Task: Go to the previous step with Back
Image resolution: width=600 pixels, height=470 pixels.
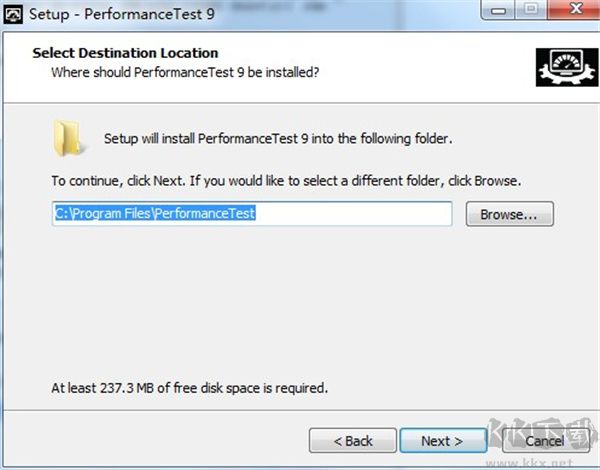Action: coord(352,441)
